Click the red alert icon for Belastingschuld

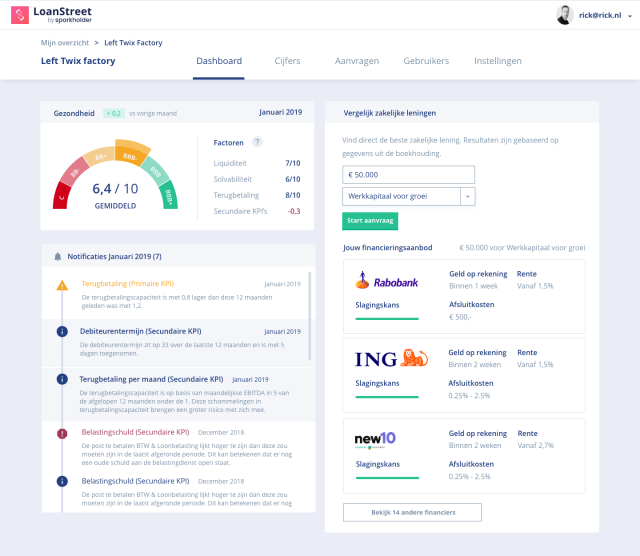62,434
